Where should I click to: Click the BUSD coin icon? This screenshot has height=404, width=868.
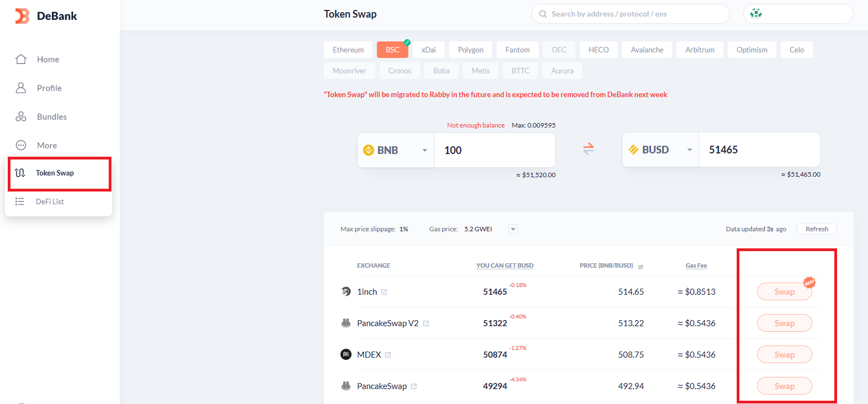coord(633,150)
